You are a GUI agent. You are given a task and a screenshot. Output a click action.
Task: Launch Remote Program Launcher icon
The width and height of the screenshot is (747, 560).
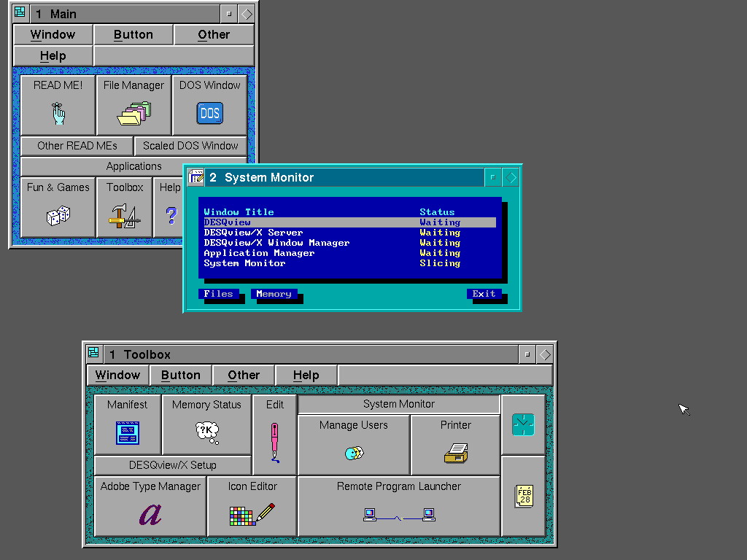(399, 514)
